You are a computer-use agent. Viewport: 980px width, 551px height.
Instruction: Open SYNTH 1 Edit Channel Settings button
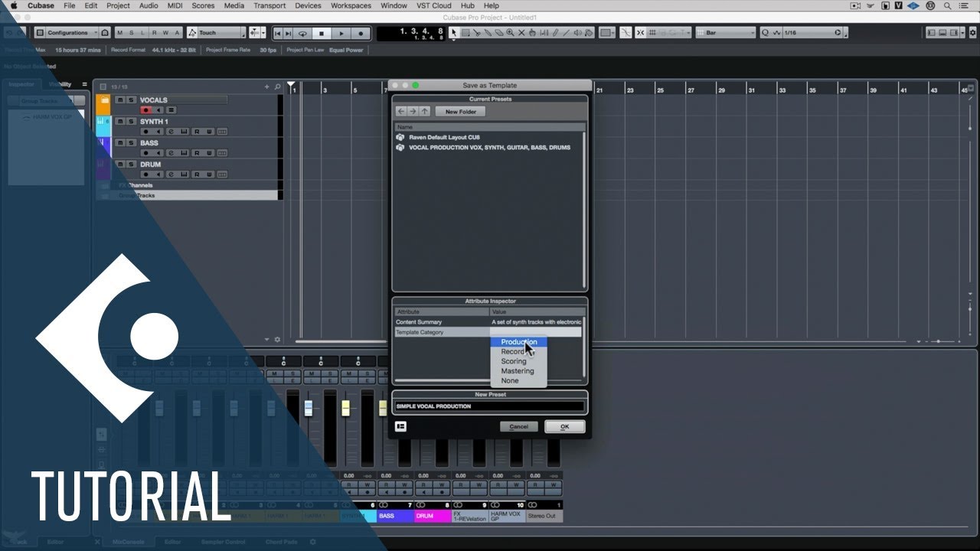coord(171,132)
